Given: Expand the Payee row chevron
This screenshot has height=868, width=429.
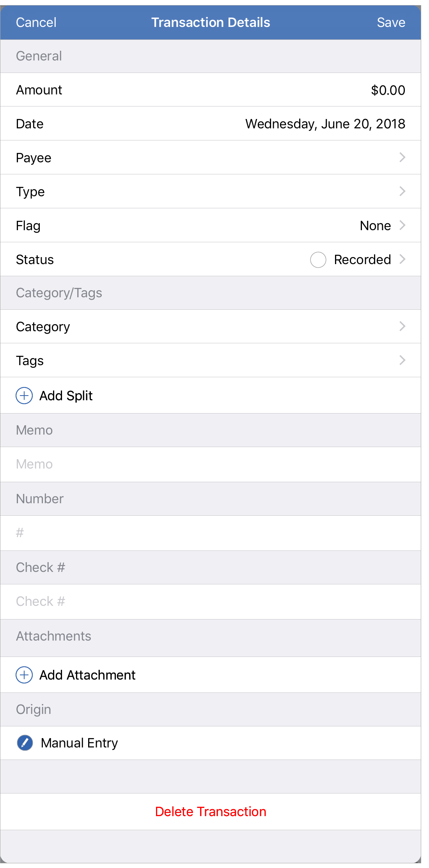Looking at the screenshot, I should pos(402,158).
